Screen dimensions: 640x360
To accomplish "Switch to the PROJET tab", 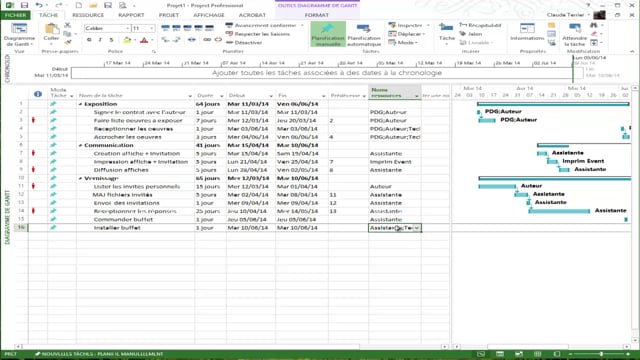I will click(169, 15).
